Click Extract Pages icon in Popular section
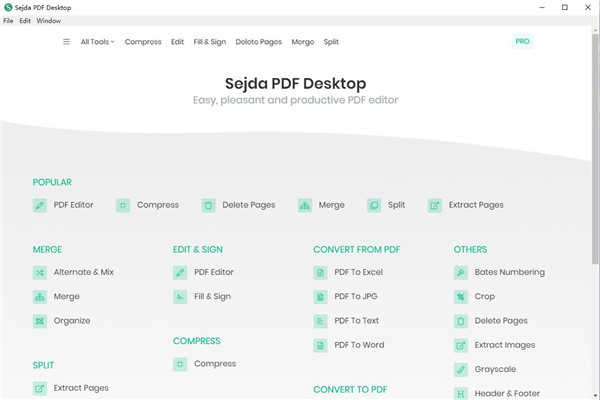 (435, 206)
